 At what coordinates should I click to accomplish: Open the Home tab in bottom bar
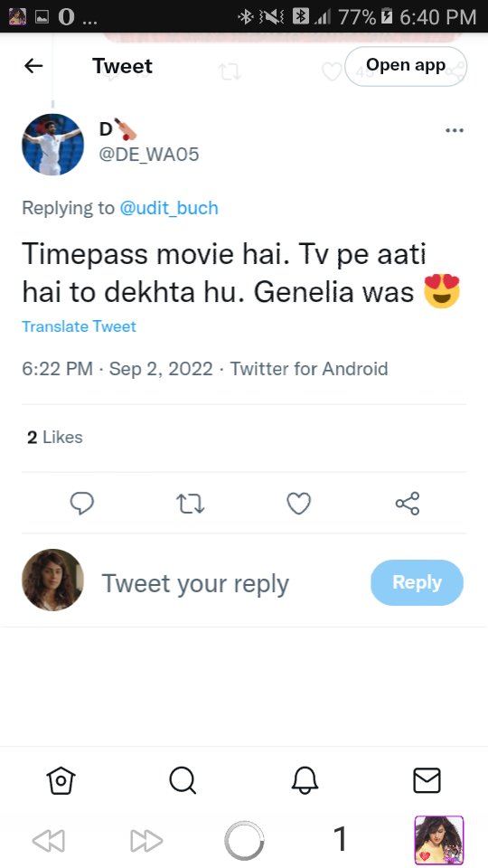[61, 780]
